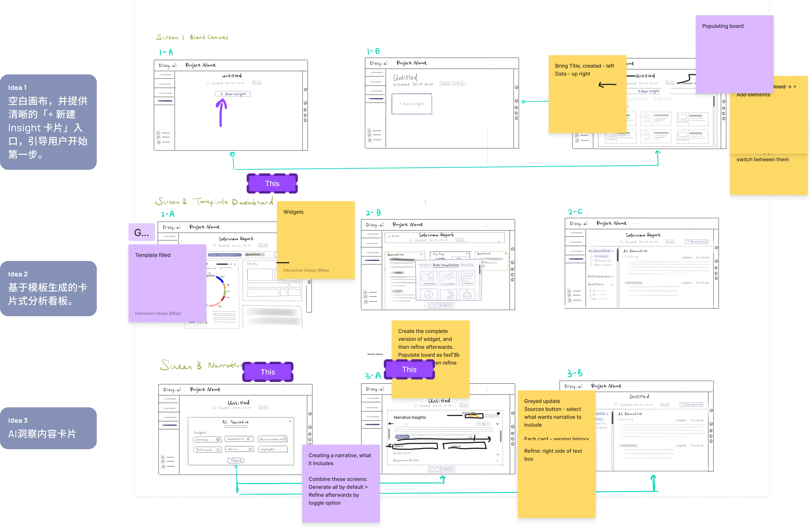The image size is (812, 530).
Task: Enable the Sentiment option circle
Action: pyautogui.click(x=218, y=450)
